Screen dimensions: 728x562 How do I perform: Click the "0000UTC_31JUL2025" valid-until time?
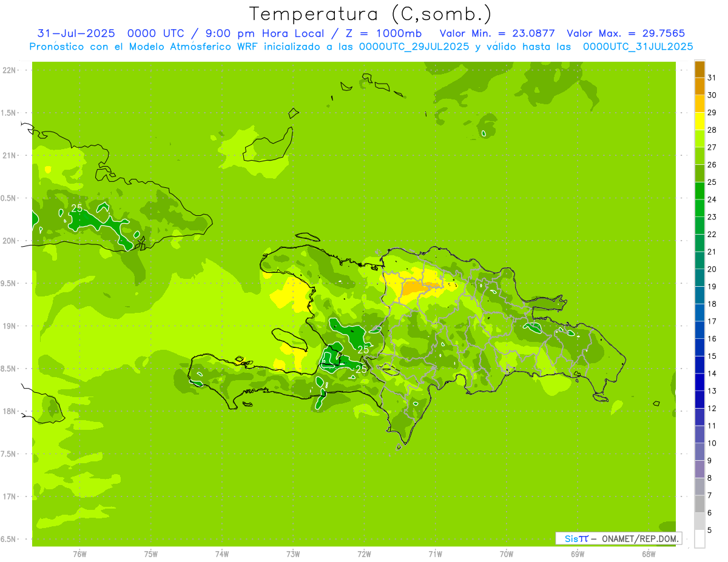[x=638, y=46]
